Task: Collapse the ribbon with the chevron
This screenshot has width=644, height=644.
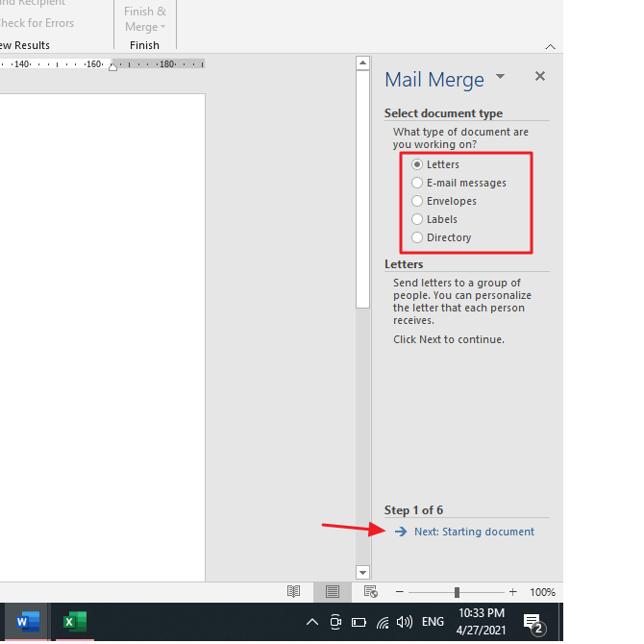Action: (x=550, y=46)
